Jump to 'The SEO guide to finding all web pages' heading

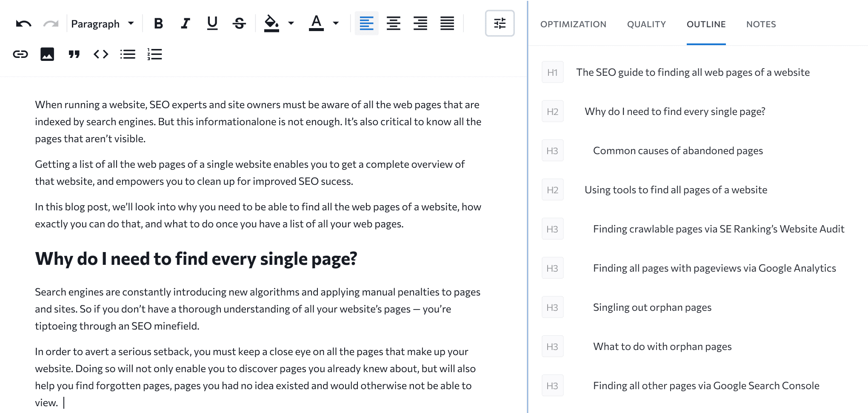click(693, 72)
